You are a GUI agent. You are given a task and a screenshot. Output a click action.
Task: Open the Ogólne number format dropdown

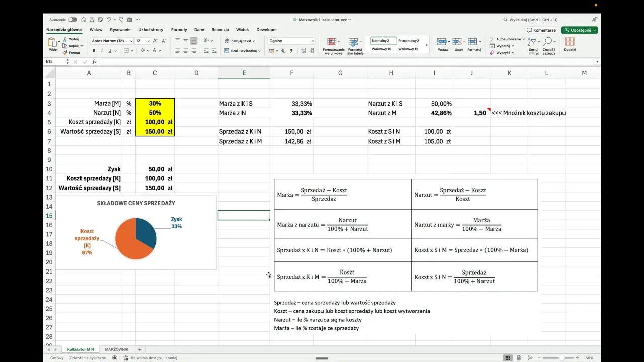(313, 41)
